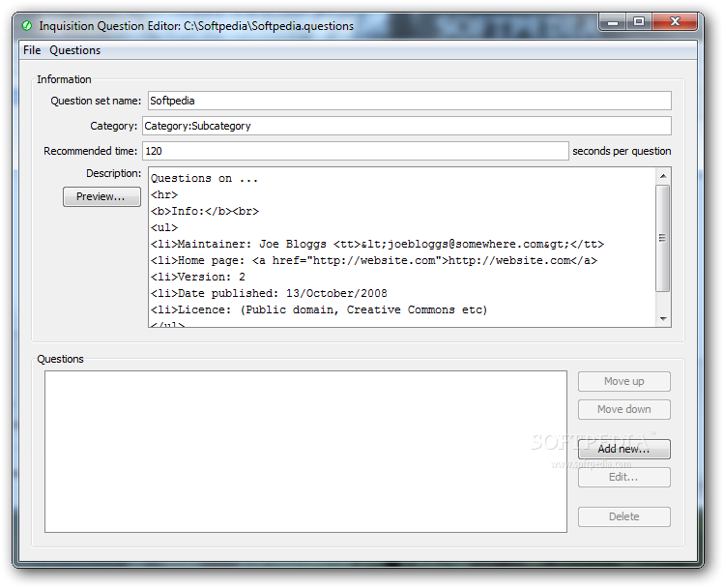Click the Move up button
This screenshot has height=588, width=724.
pyautogui.click(x=623, y=382)
